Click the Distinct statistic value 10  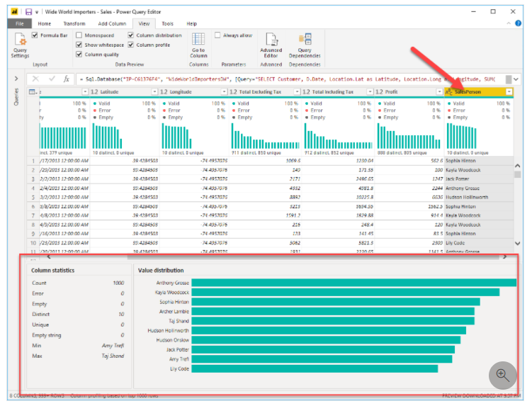[121, 315]
